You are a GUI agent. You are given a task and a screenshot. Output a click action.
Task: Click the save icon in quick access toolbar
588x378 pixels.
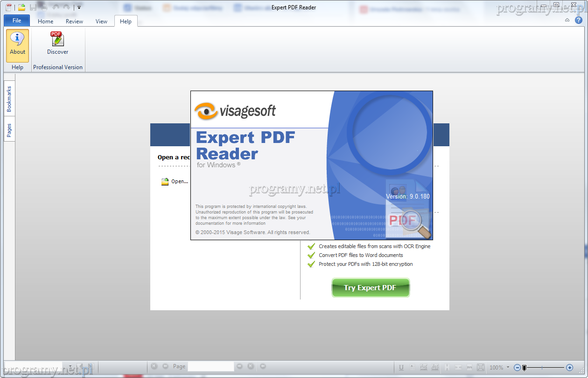tap(33, 7)
